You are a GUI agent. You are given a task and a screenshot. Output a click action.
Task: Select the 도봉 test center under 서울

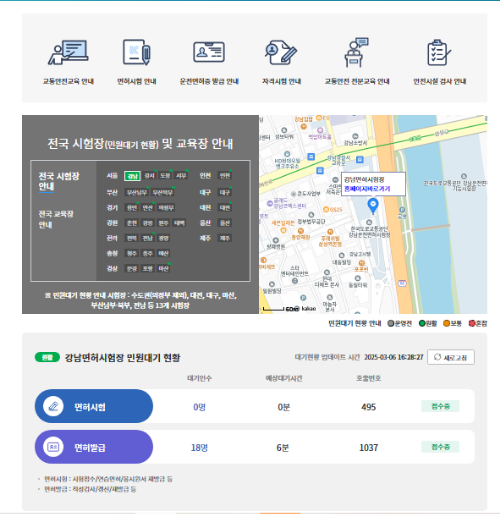(165, 176)
